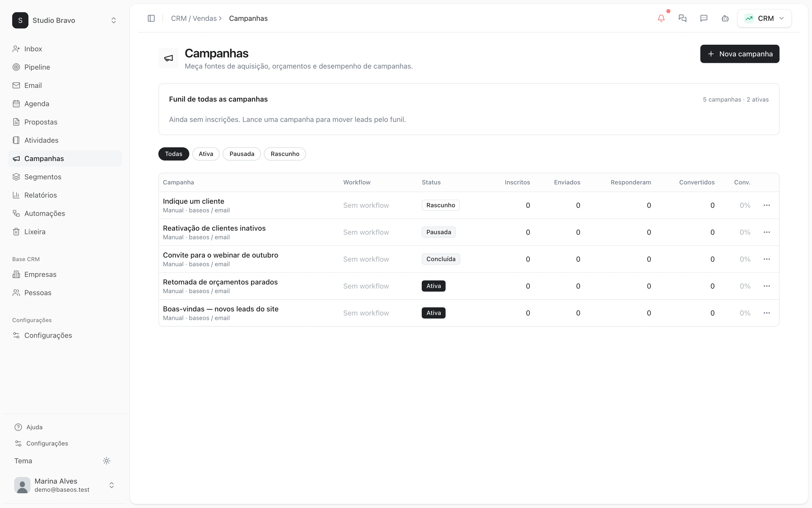Screen dimensions: 812x508
Task: Open actions menu for Convite para o webinar
Action: [767, 259]
